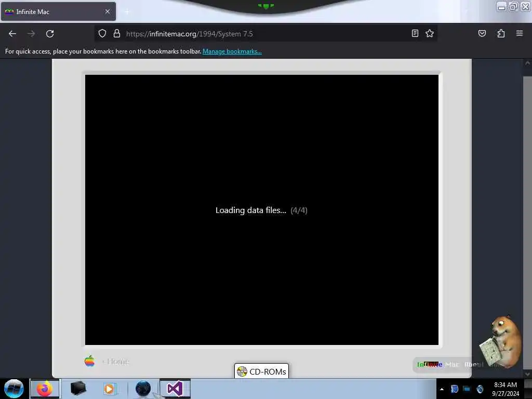The height and width of the screenshot is (399, 532).
Task: Open the black box taskbar app
Action: [78, 389]
